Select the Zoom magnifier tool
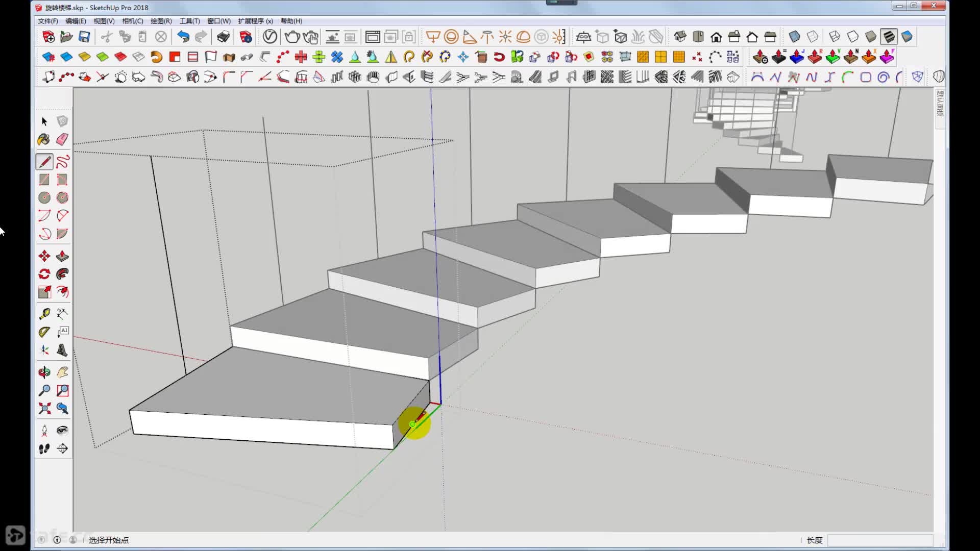This screenshot has width=980, height=551. pyautogui.click(x=44, y=391)
